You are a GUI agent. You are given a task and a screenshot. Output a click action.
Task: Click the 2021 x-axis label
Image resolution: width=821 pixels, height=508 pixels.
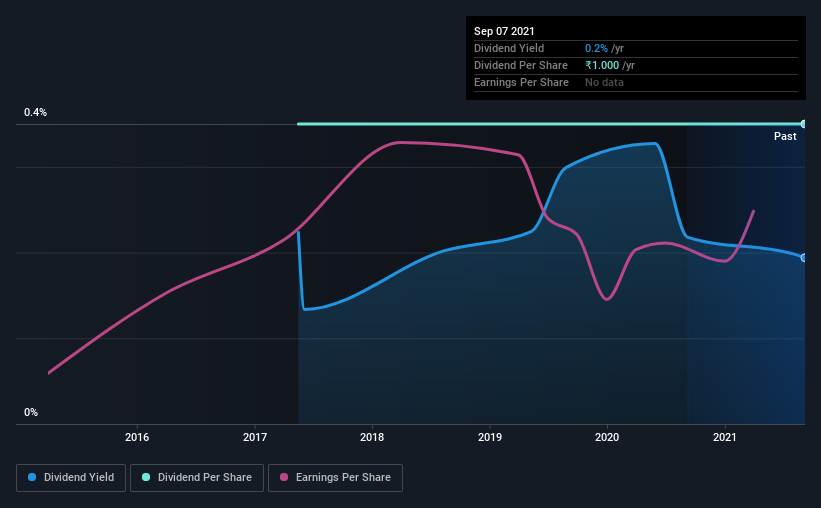pyautogui.click(x=725, y=437)
